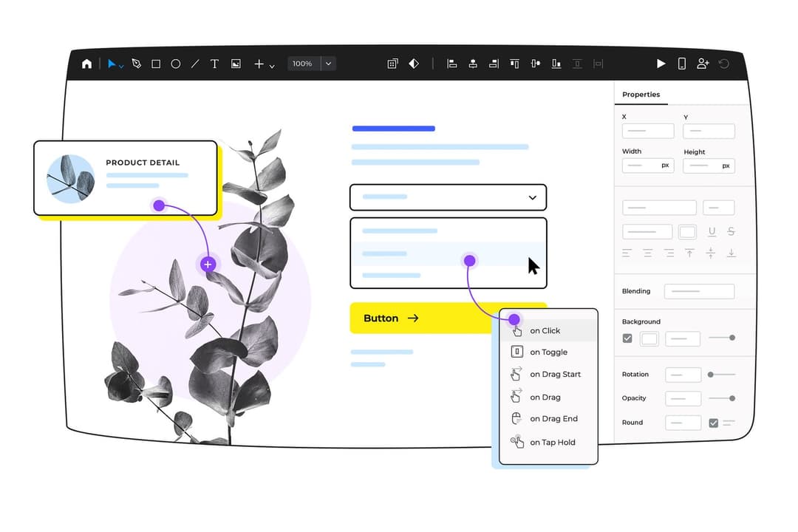Apply underline text style (U)

click(x=712, y=232)
